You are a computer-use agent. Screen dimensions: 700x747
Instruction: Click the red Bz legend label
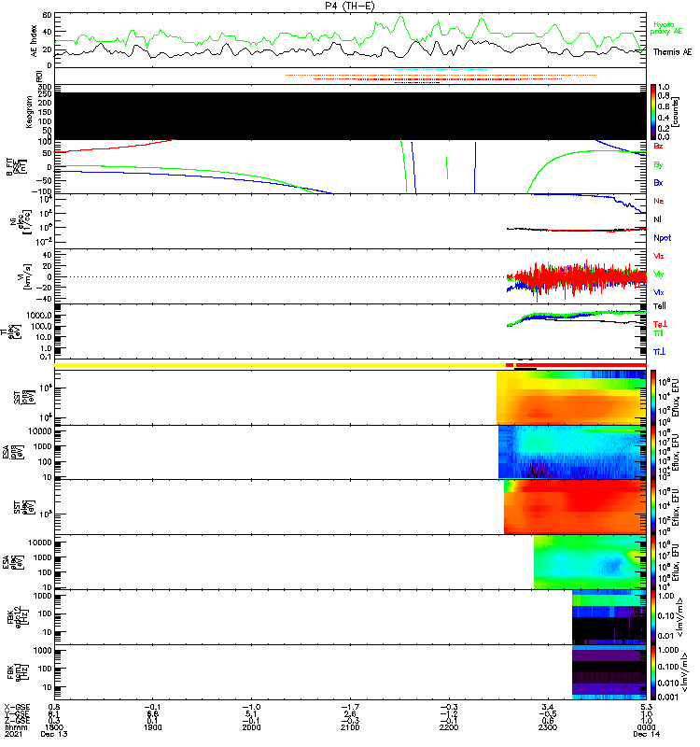658,146
